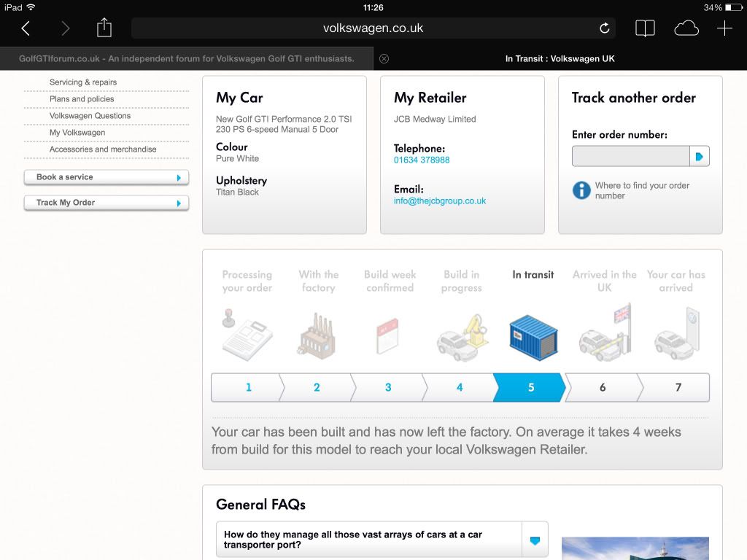Click the Your car has arrived icon
The height and width of the screenshot is (560, 747).
point(676,333)
